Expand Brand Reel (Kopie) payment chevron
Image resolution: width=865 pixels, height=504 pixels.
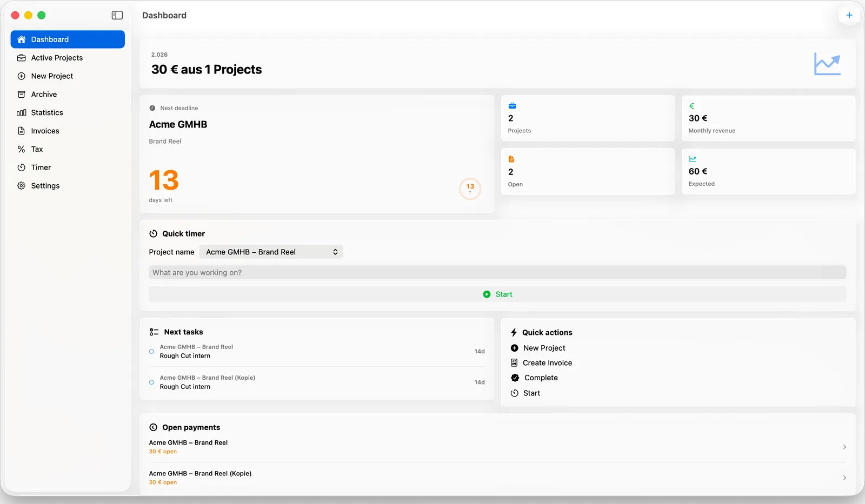pos(844,478)
